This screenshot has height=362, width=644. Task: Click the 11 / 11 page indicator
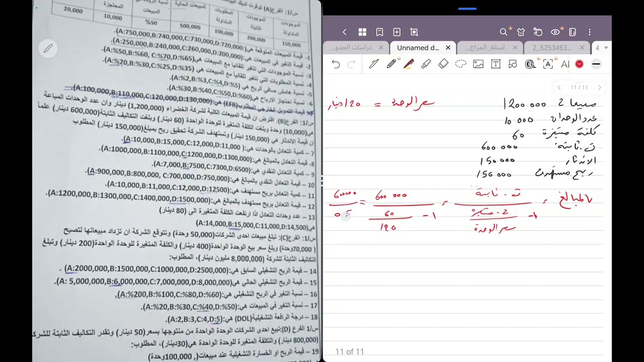click(x=579, y=87)
